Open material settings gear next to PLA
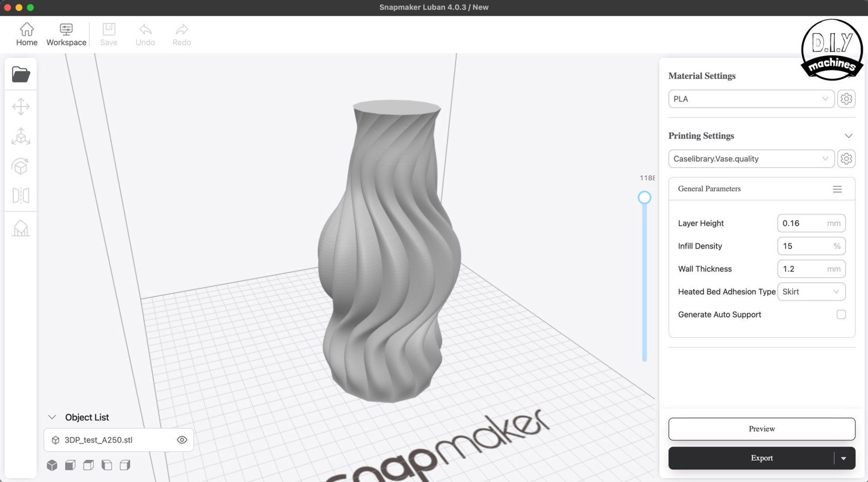 (846, 99)
